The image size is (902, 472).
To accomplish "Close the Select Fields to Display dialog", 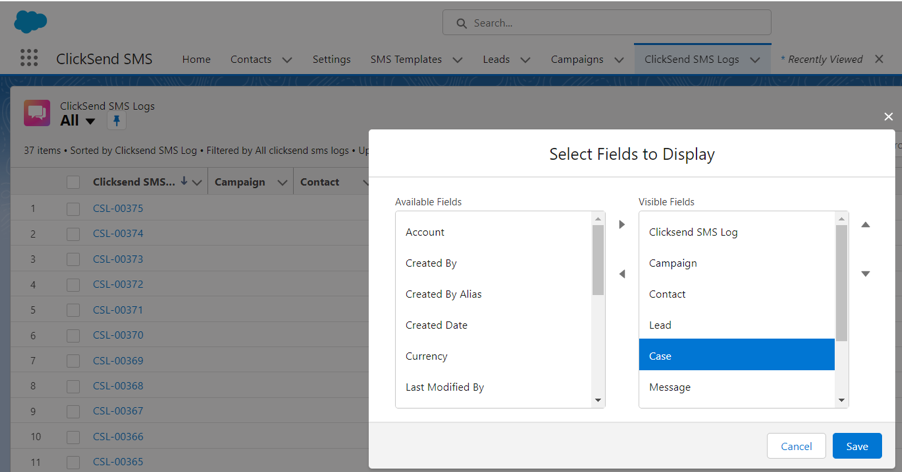I will (x=888, y=117).
